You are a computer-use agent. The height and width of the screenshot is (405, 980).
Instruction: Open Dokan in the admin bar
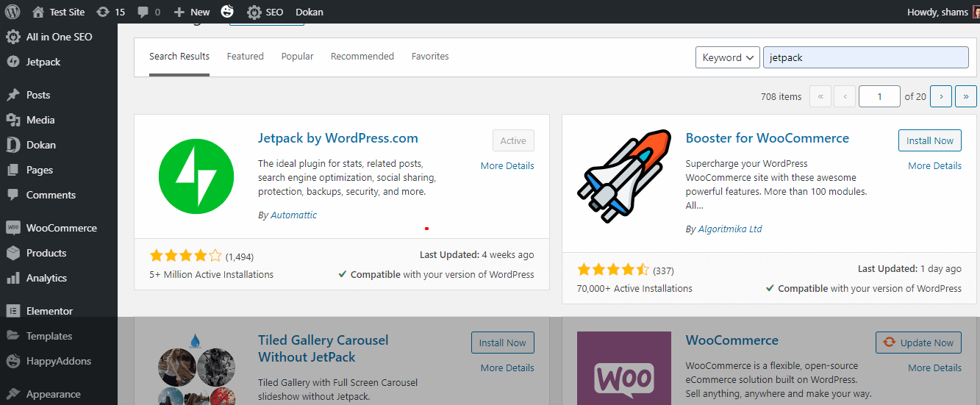click(x=310, y=12)
